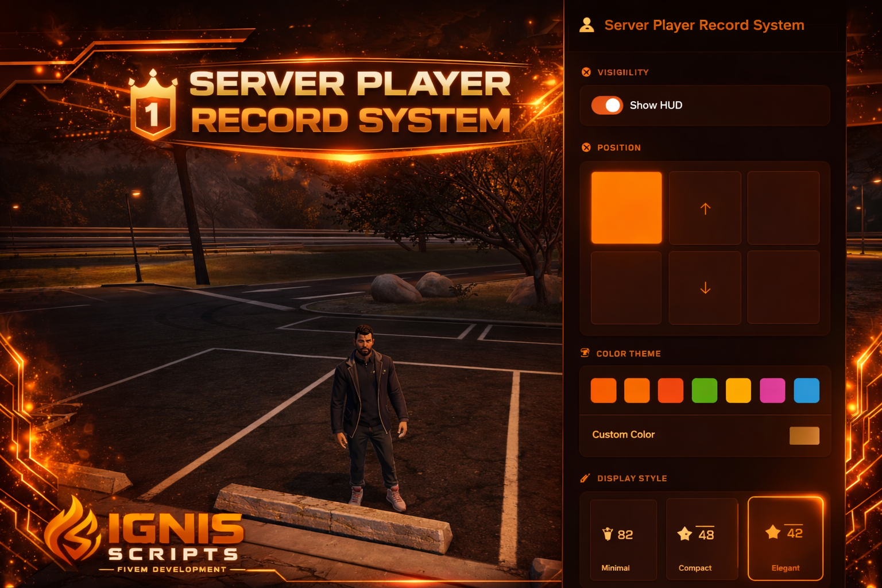Choose the Minimal display style card
882x588 pixels.
pos(624,539)
